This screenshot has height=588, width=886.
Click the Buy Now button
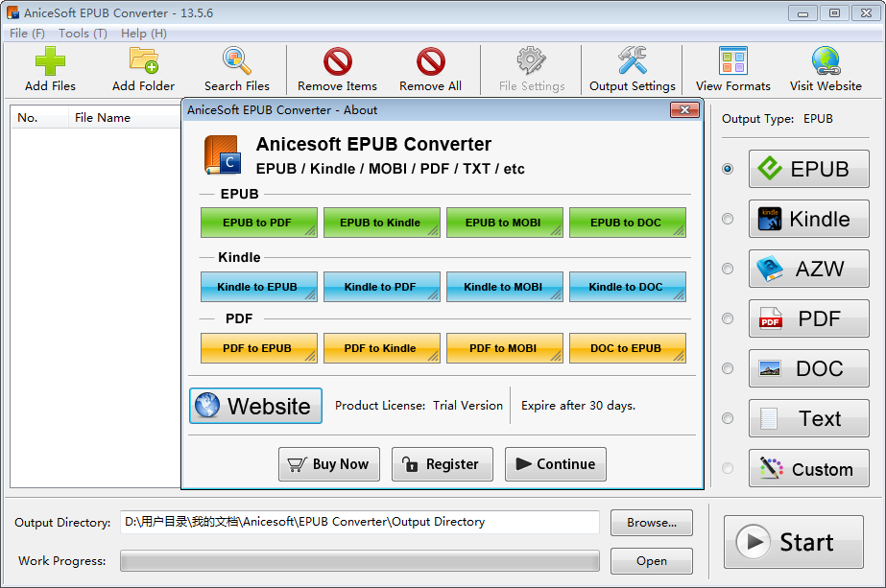(x=329, y=464)
